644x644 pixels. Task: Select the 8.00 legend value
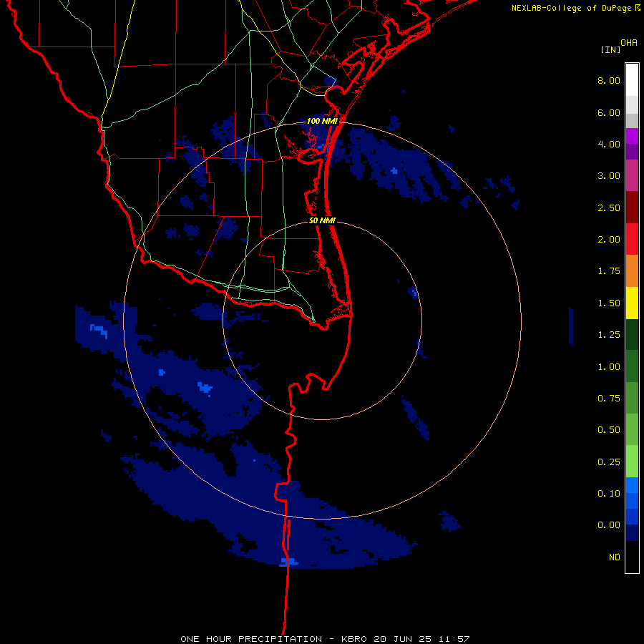click(609, 80)
